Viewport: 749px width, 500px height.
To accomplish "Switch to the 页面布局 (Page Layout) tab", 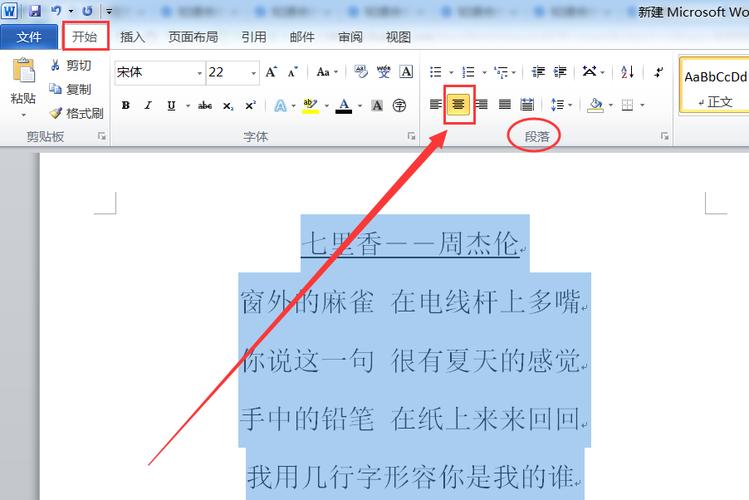I will (193, 37).
